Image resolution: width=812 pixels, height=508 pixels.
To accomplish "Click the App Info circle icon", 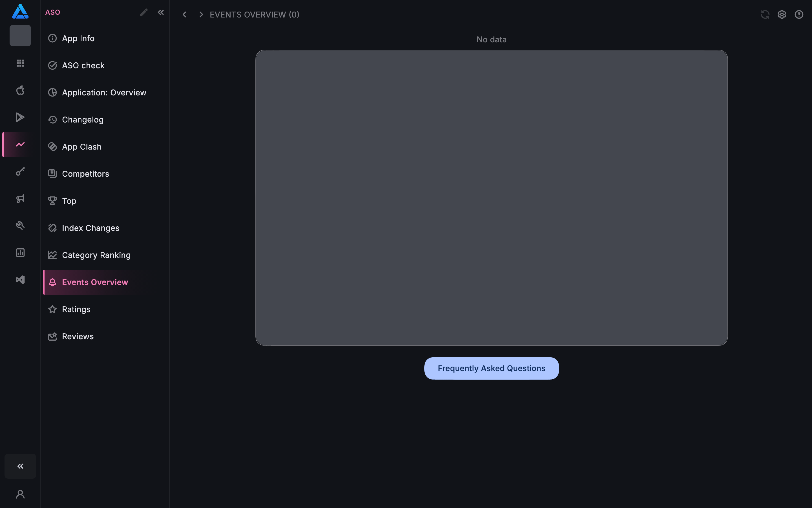I will click(x=52, y=38).
